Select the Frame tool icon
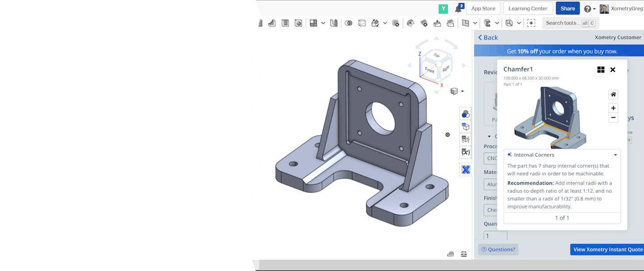Screen dimensions: 644x271 coord(487,23)
